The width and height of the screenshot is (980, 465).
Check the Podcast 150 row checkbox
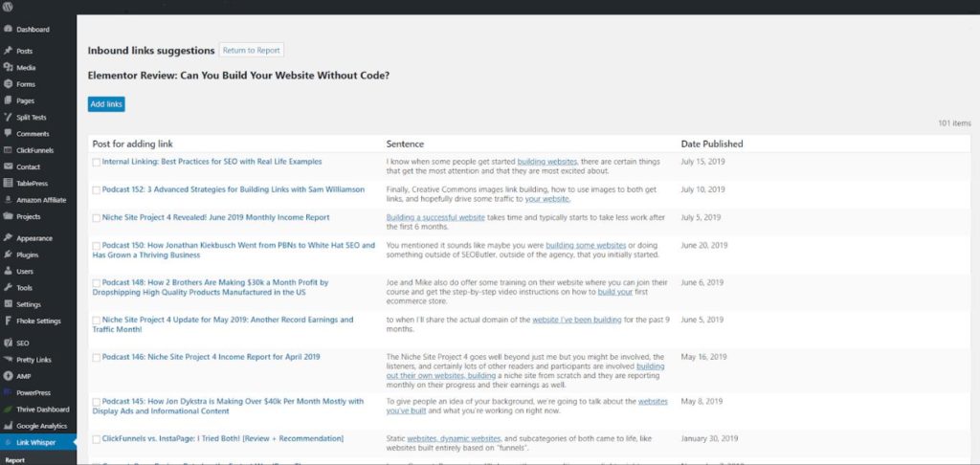pos(97,246)
